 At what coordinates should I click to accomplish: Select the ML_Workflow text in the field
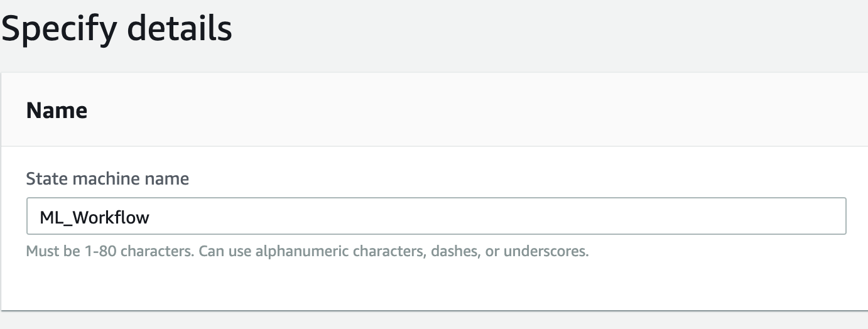tap(95, 217)
